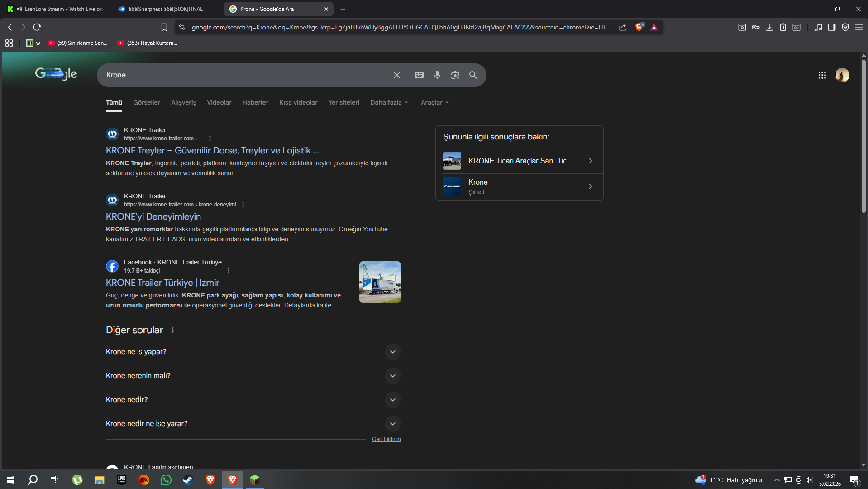Select the Yer siteleri search tab
Image resolution: width=868 pixels, height=489 pixels.
pos(344,102)
